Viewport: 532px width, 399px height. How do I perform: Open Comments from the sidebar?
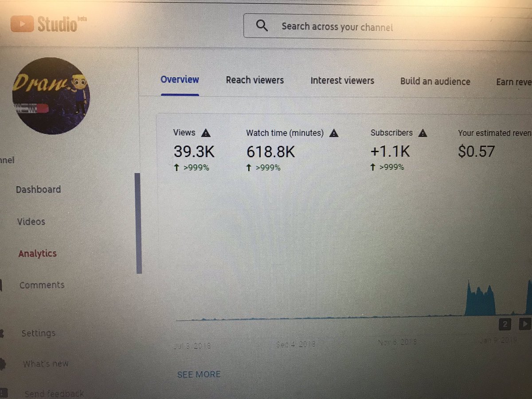[x=42, y=285]
